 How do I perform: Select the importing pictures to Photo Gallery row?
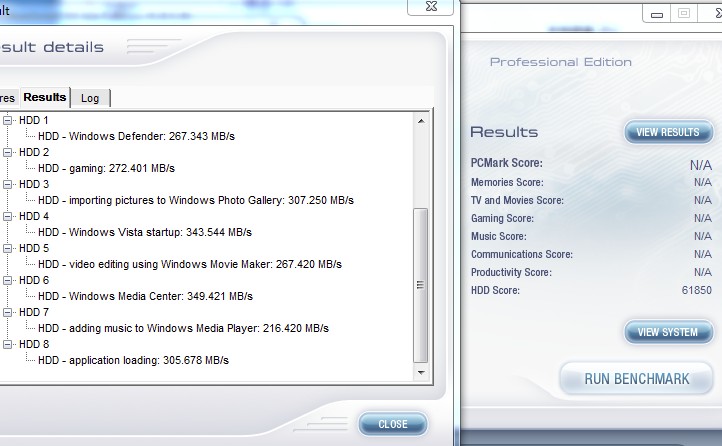196,200
